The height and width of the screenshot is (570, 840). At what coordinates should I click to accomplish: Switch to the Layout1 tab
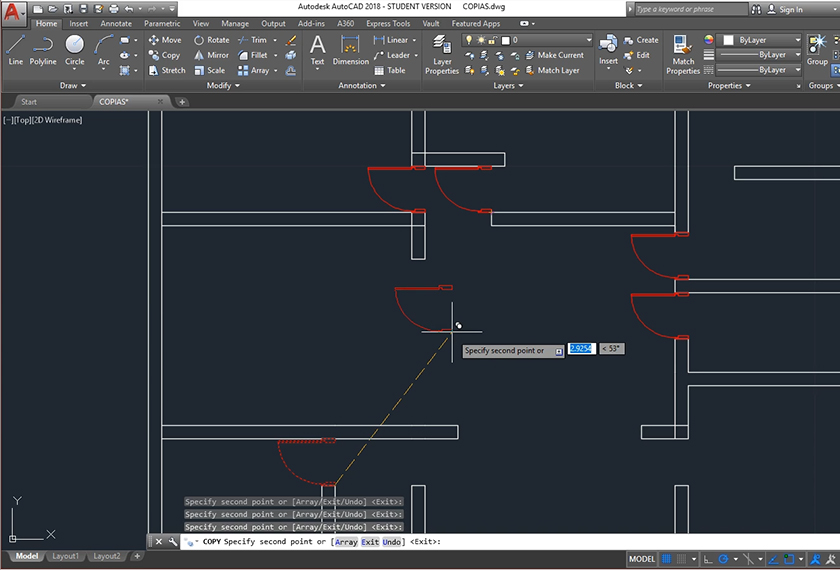[65, 556]
